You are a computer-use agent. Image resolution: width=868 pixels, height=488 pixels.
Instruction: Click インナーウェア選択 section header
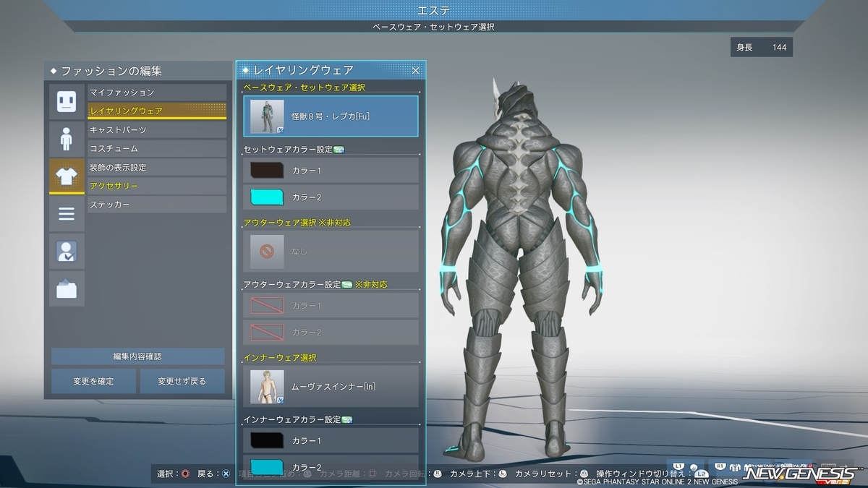click(x=280, y=358)
